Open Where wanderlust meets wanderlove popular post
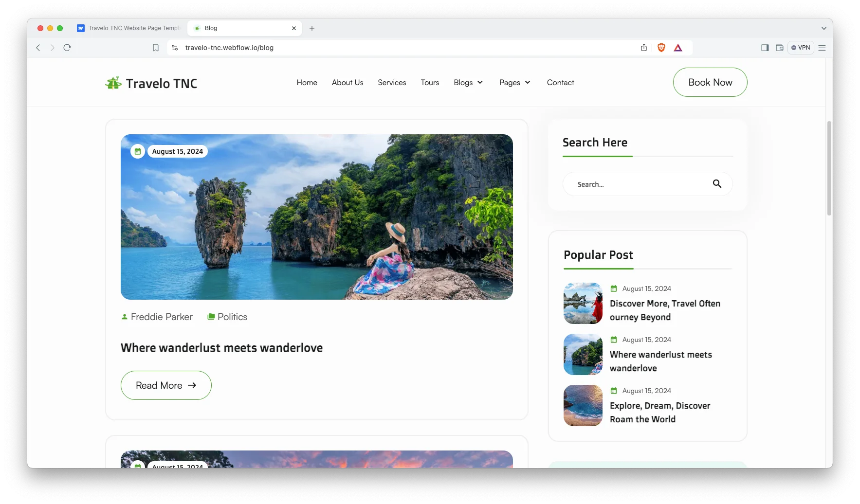This screenshot has height=504, width=860. pos(661,361)
